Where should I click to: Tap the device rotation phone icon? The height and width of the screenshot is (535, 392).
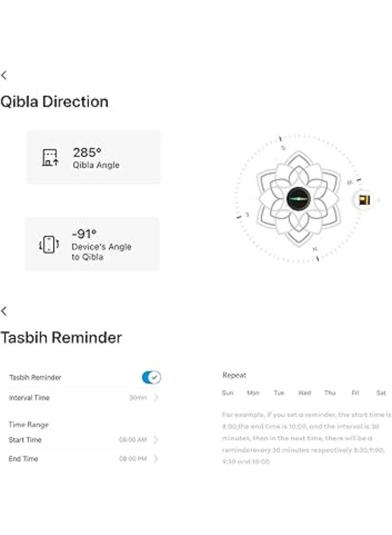[49, 244]
